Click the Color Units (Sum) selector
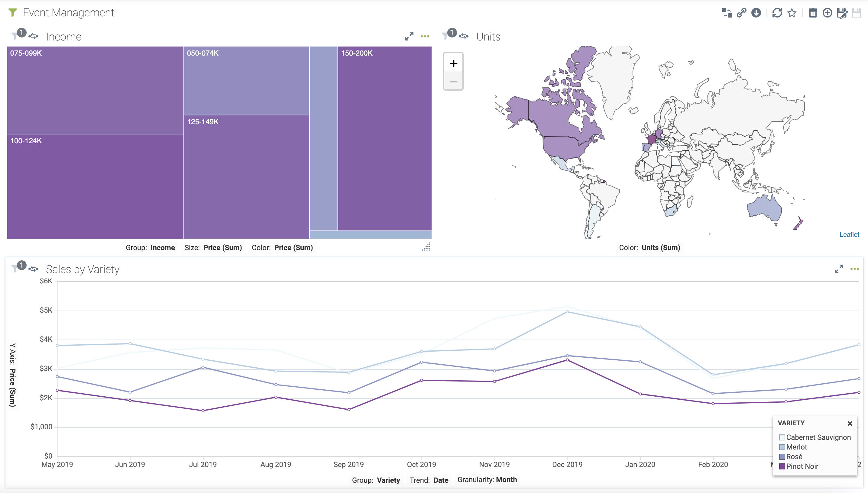 coord(649,247)
